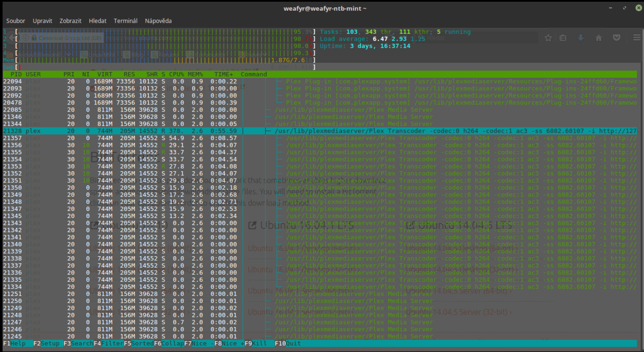
Task: Click F10 Quit in htop footer
Action: tap(288, 343)
